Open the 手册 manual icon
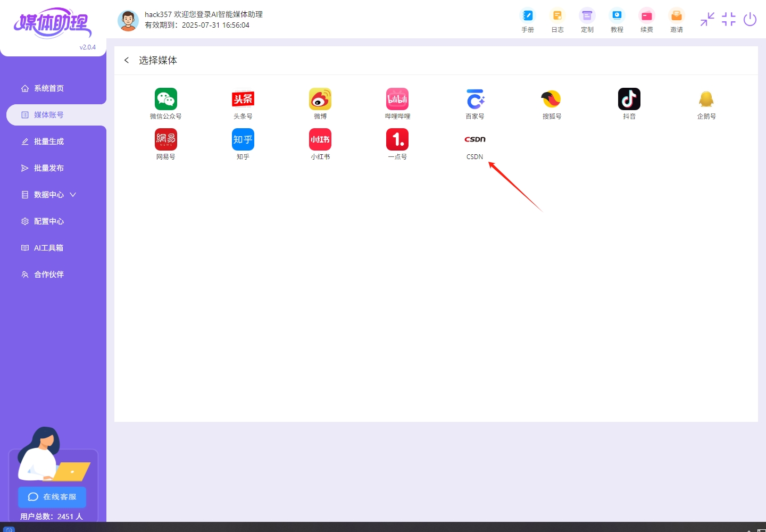Image resolution: width=766 pixels, height=532 pixels. tap(528, 15)
